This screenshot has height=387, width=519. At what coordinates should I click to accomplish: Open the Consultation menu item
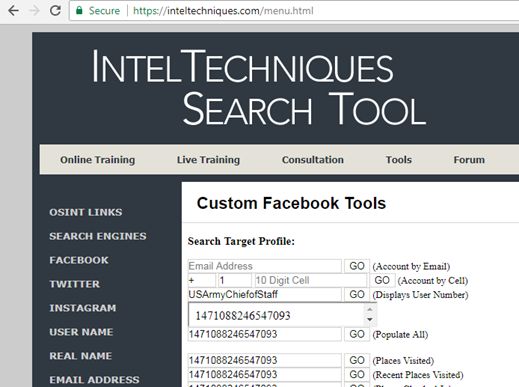tap(313, 160)
